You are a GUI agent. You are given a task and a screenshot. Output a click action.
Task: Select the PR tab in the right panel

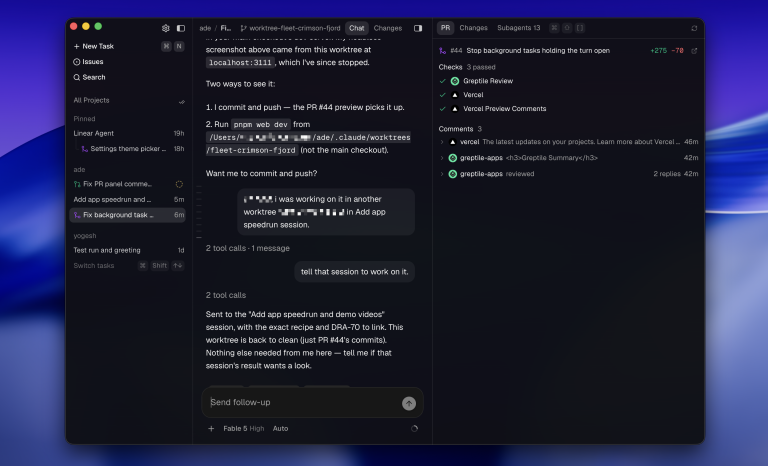coord(445,28)
